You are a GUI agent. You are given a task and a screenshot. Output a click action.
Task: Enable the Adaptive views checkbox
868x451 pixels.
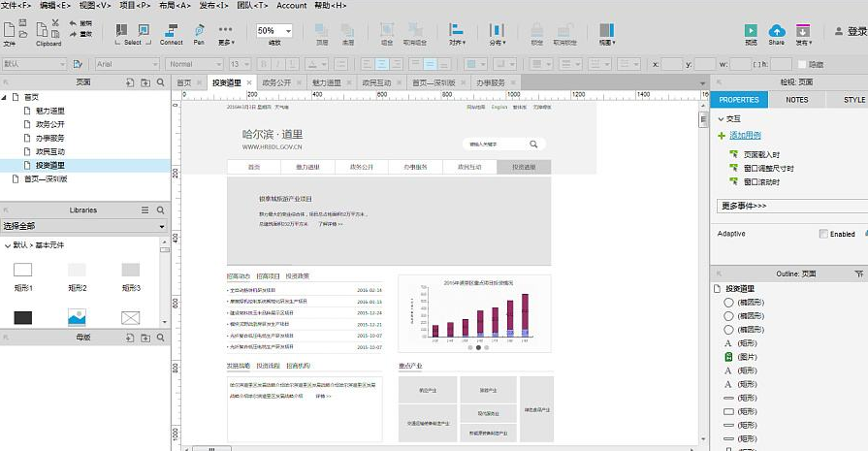[x=823, y=234]
